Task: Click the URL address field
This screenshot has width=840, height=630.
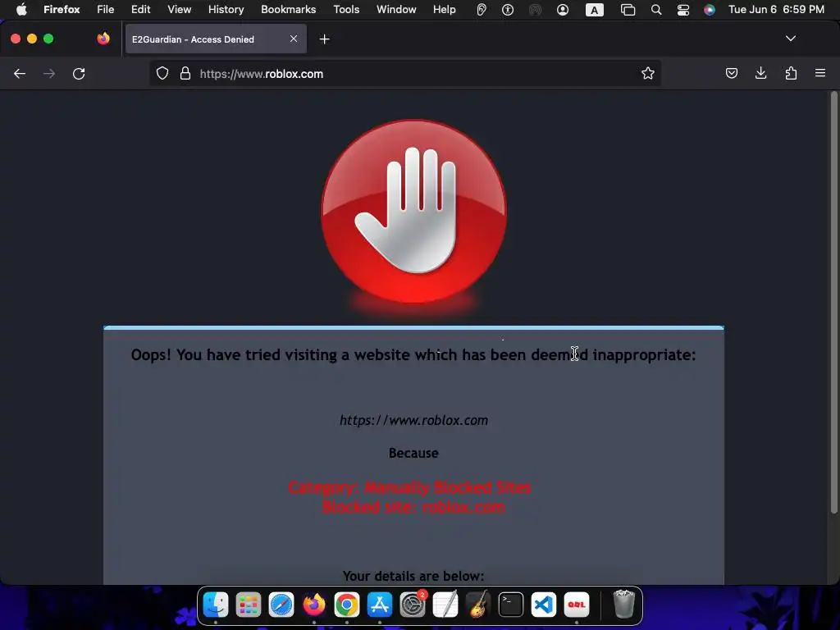Action: [404, 73]
